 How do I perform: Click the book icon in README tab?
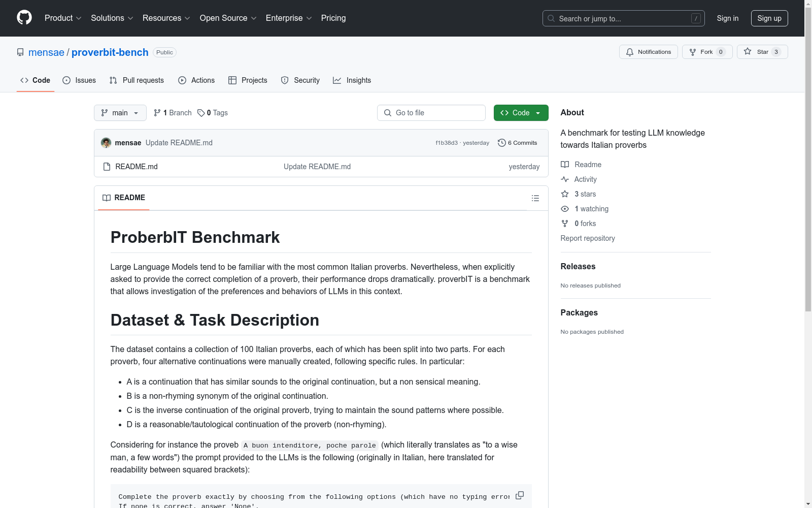coord(107,198)
